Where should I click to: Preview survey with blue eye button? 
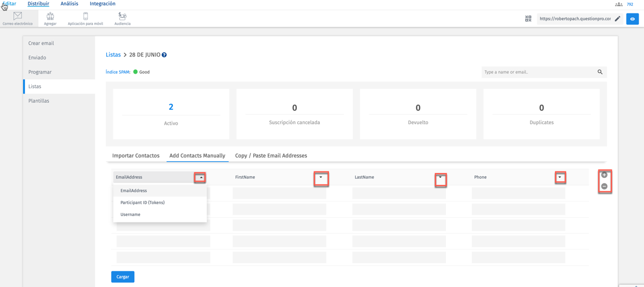(633, 19)
